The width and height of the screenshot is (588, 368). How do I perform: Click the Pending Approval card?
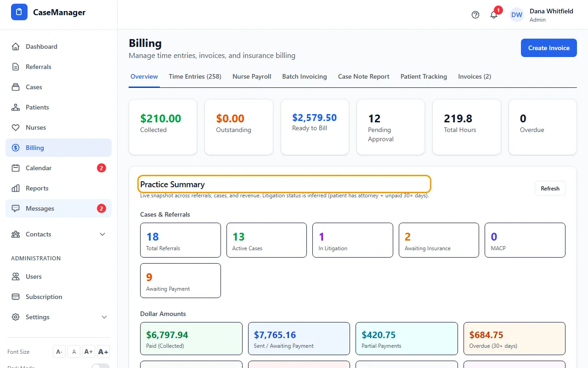coord(390,127)
